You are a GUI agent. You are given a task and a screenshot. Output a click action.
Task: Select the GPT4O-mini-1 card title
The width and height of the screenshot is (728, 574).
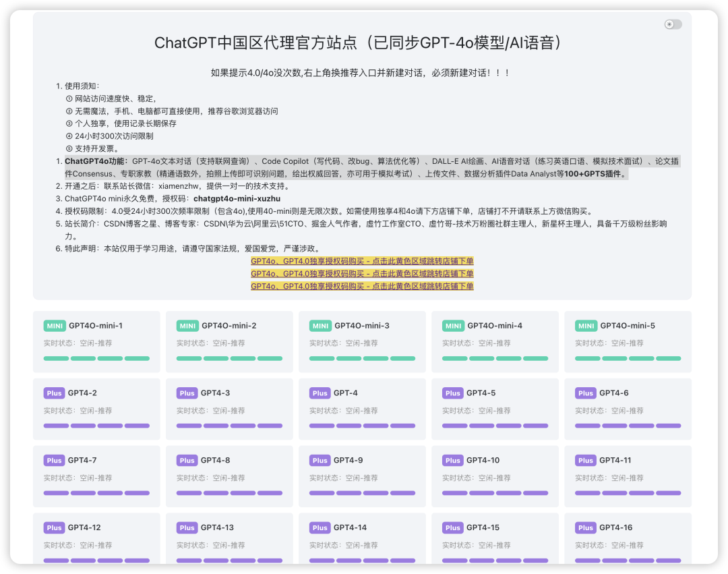coord(96,326)
